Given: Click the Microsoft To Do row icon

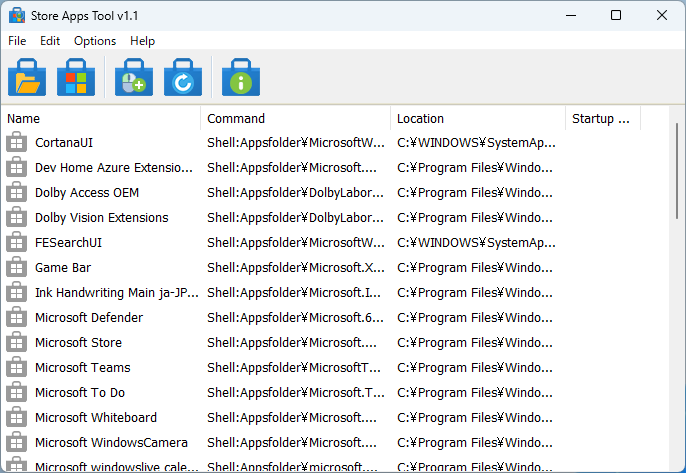Looking at the screenshot, I should click(16, 392).
